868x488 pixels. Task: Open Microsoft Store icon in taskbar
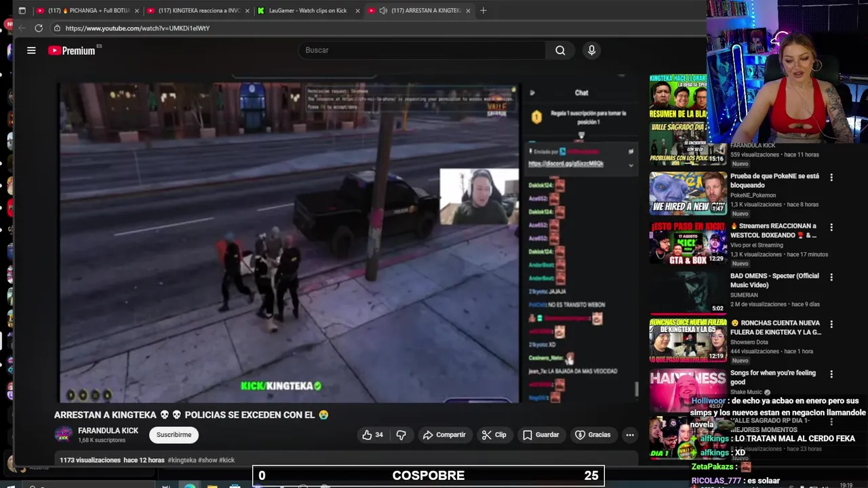[x=235, y=485]
